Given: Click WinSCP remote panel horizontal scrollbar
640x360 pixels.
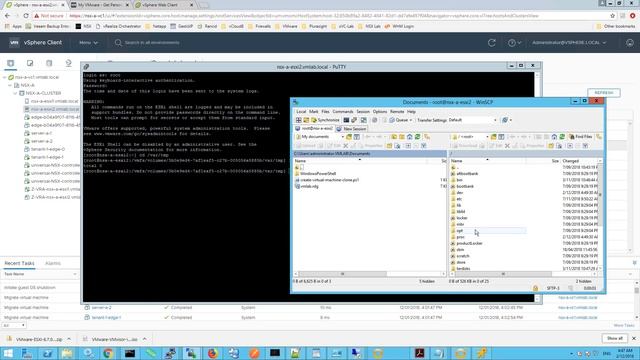Looking at the screenshot, I should click(524, 274).
